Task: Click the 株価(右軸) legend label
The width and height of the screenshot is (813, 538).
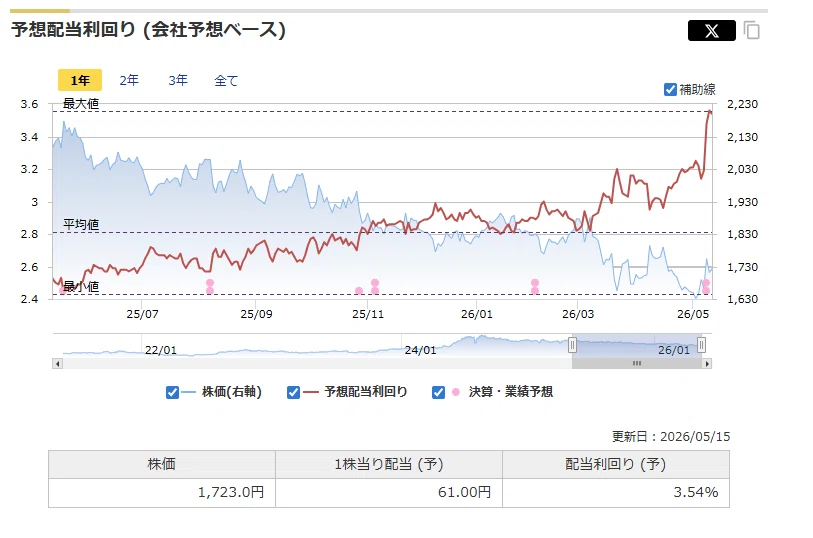Action: (232, 392)
